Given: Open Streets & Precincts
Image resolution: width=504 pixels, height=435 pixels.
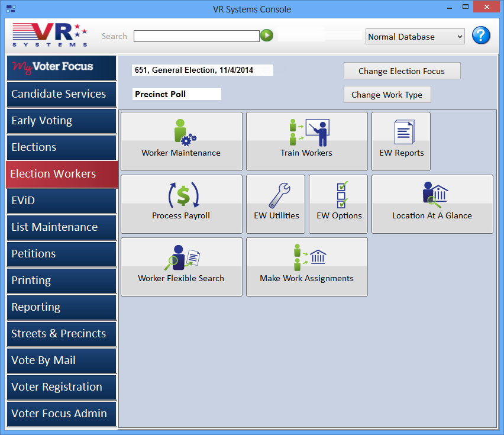Looking at the screenshot, I should [x=62, y=334].
